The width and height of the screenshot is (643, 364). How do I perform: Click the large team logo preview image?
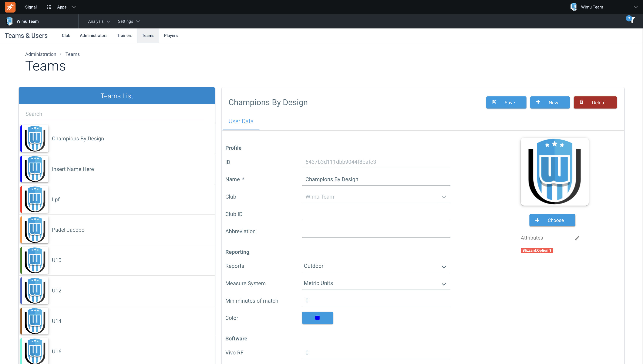(555, 172)
